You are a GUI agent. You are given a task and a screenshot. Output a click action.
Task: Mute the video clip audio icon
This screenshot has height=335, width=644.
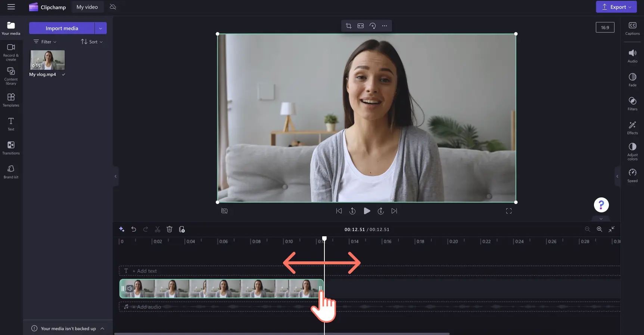coord(130,288)
